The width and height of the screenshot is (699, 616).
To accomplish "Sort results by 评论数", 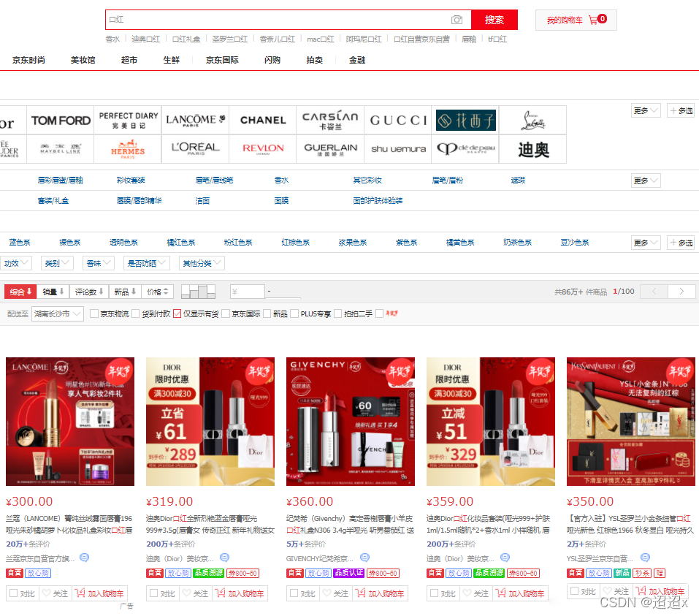I will coord(88,292).
